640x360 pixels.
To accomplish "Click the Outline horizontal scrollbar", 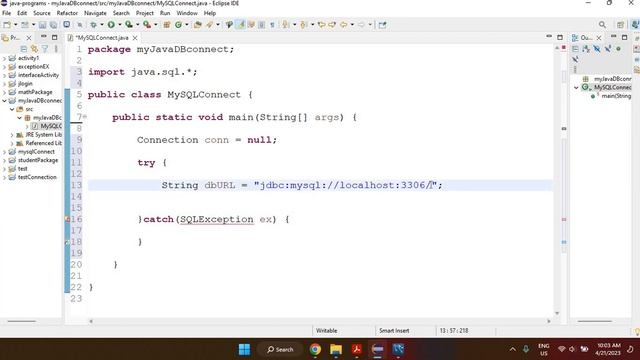I will 595,321.
